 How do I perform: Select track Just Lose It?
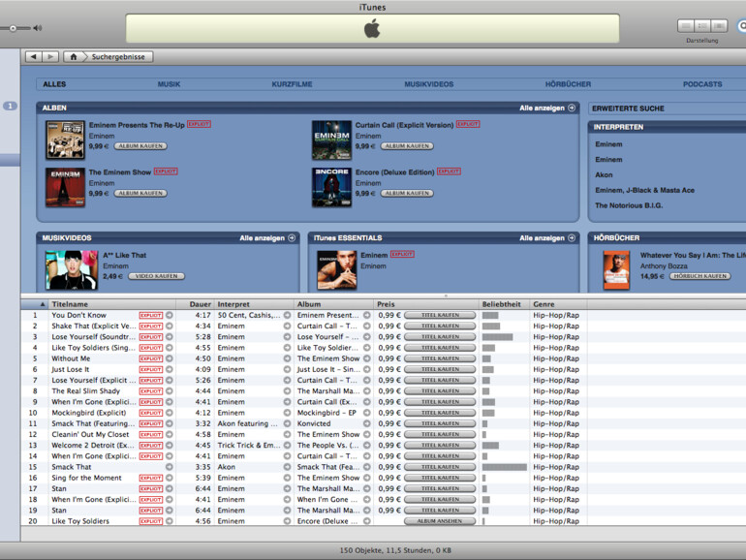[x=71, y=369]
